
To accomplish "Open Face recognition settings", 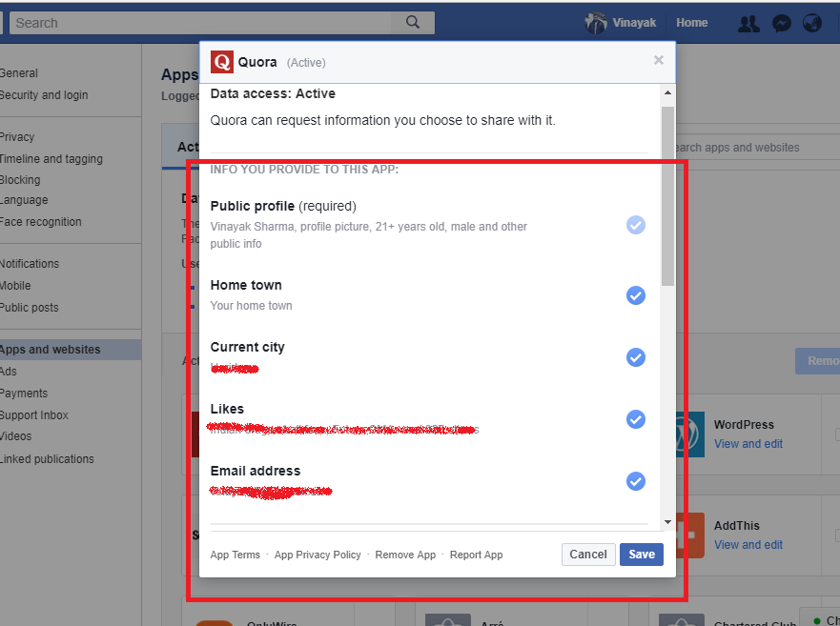I will (x=41, y=222).
